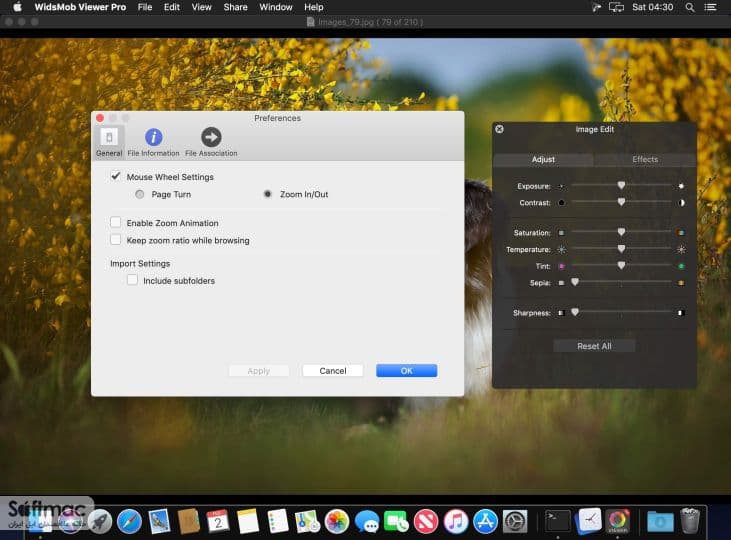The width and height of the screenshot is (731, 540).
Task: Click the orange icon right of Sepia
Action: pos(681,283)
